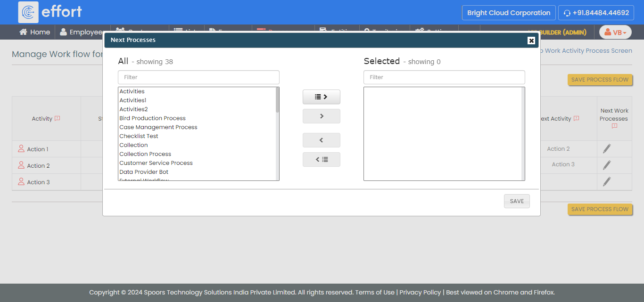This screenshot has width=644, height=302.
Task: Click the effort logo icon
Action: click(x=28, y=12)
